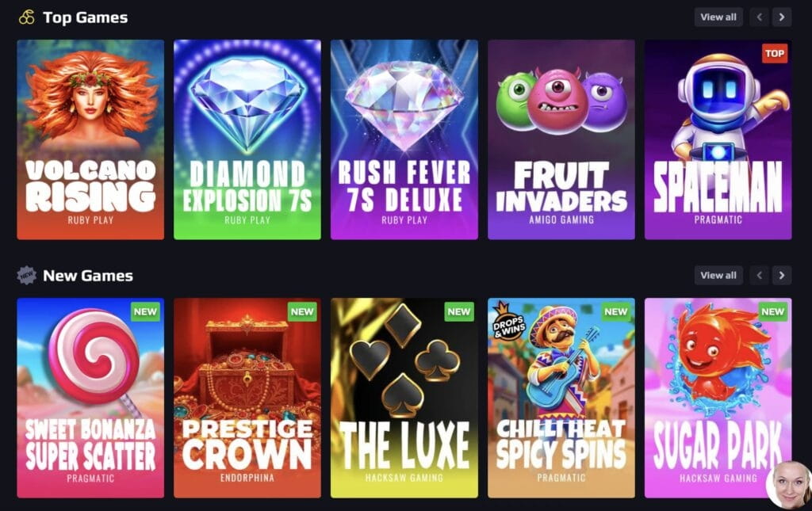Click the cherries icon beside Top Games
This screenshot has height=511, width=812.
tap(27, 17)
